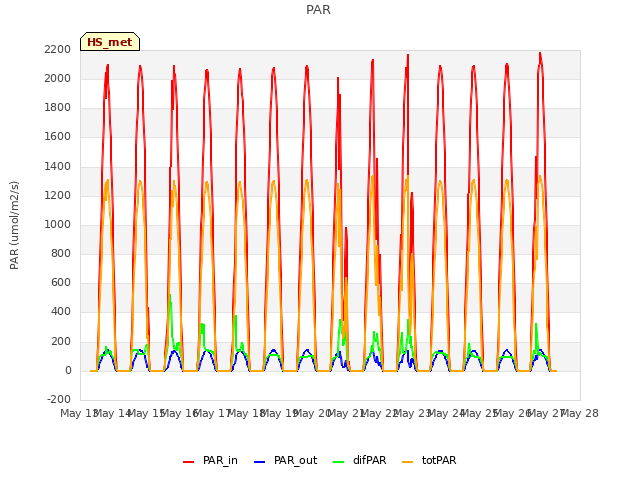Viewport: 640px width, 480px height.
Task: Click the red PAR_in legend swatch
Action: tap(188, 462)
